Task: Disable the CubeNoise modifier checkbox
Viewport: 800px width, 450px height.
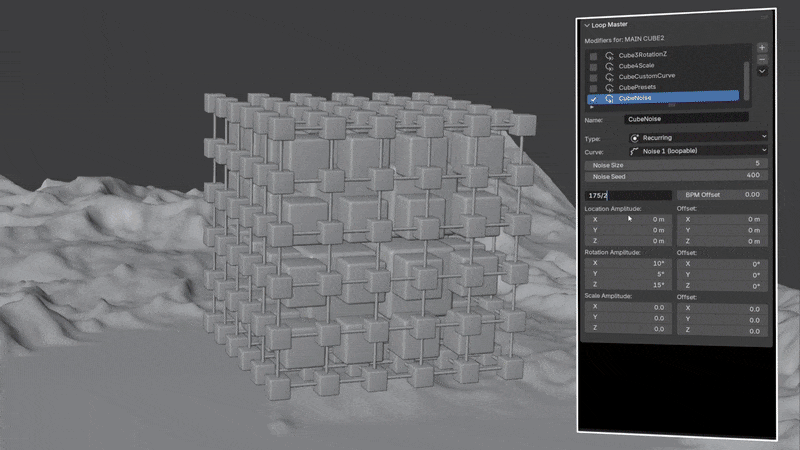Action: pyautogui.click(x=593, y=99)
